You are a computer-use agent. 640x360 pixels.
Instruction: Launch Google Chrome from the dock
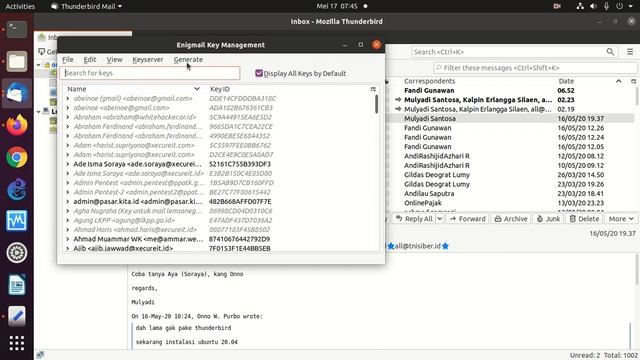tap(17, 157)
